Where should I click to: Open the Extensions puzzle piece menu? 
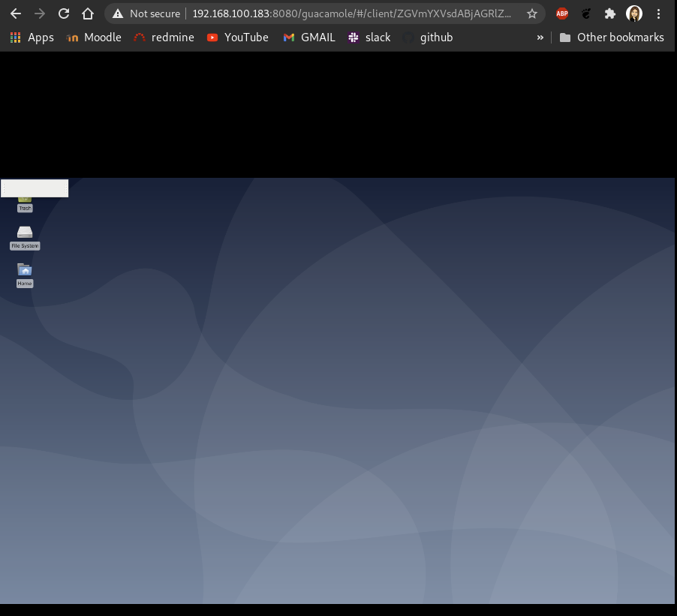click(610, 14)
